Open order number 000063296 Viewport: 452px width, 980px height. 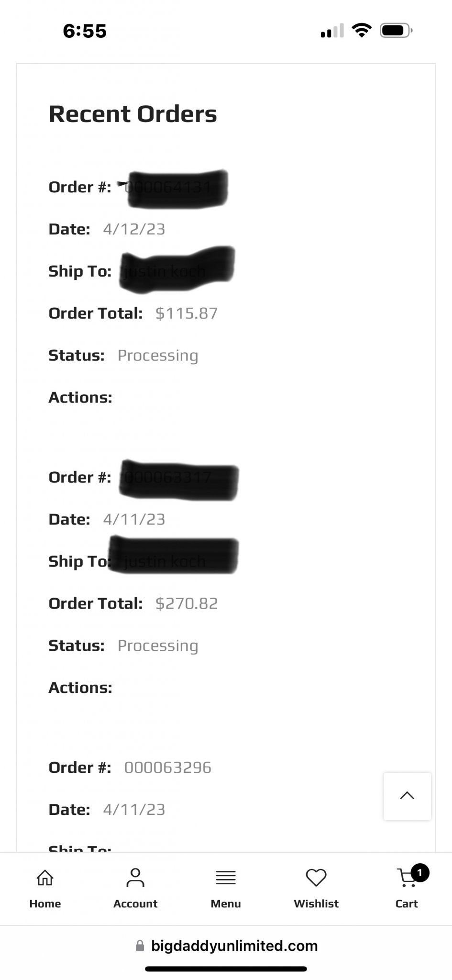click(x=167, y=768)
